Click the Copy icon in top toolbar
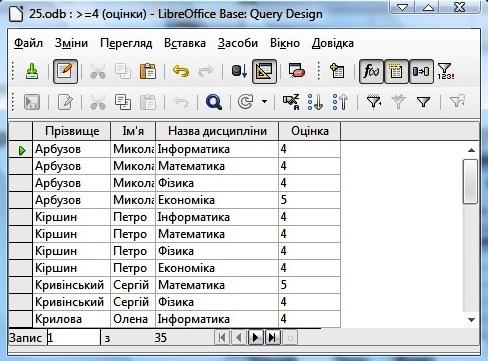 123,71
